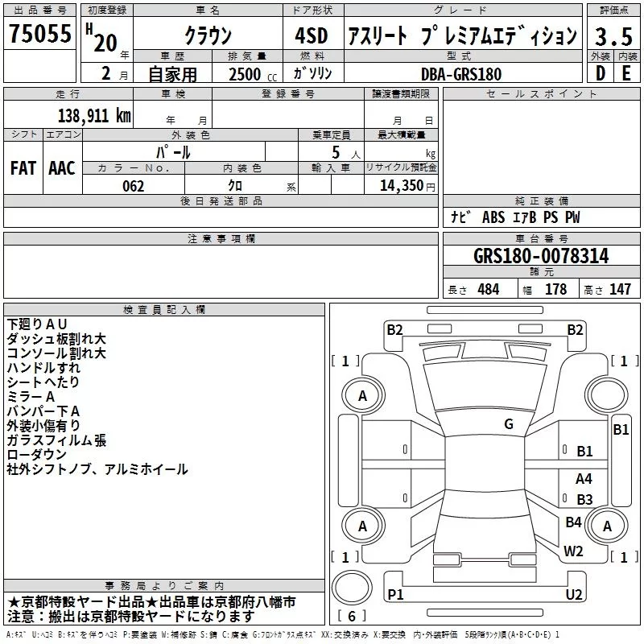Click the displacement value 2500 cc
Image resolution: width=644 pixels, height=644 pixels.
tap(253, 74)
